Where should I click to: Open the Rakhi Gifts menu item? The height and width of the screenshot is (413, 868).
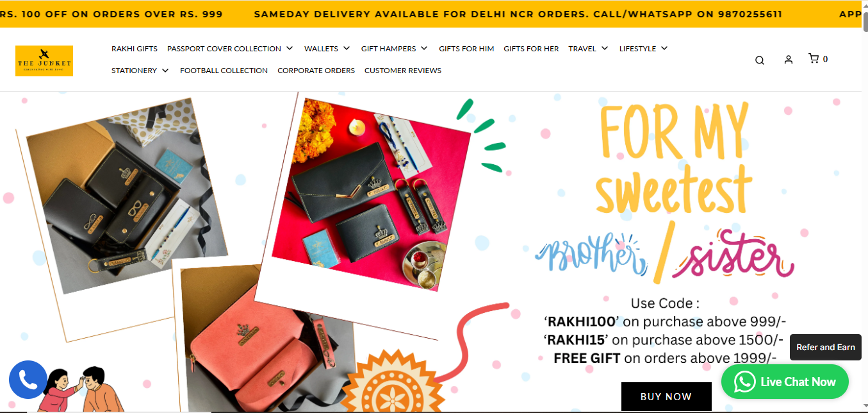[x=135, y=49]
